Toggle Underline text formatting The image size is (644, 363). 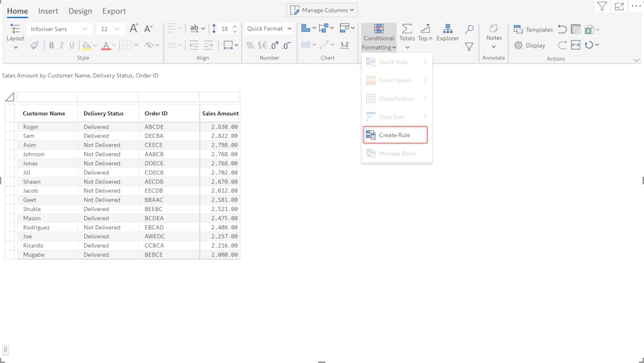coord(71,45)
